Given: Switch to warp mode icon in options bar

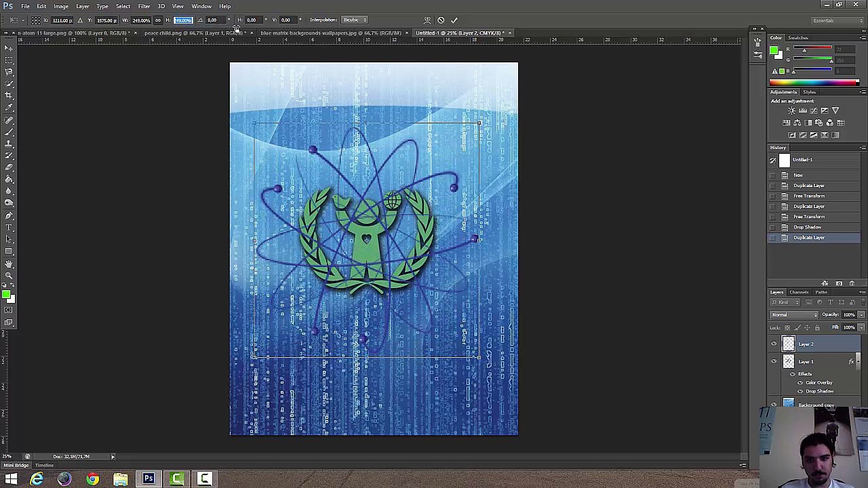Looking at the screenshot, I should point(427,20).
